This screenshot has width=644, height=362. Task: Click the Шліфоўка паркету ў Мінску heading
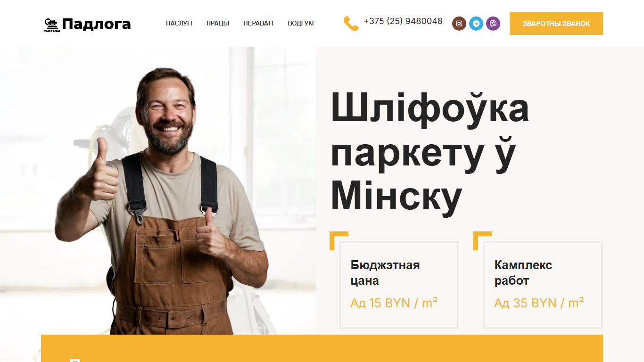[x=430, y=152]
